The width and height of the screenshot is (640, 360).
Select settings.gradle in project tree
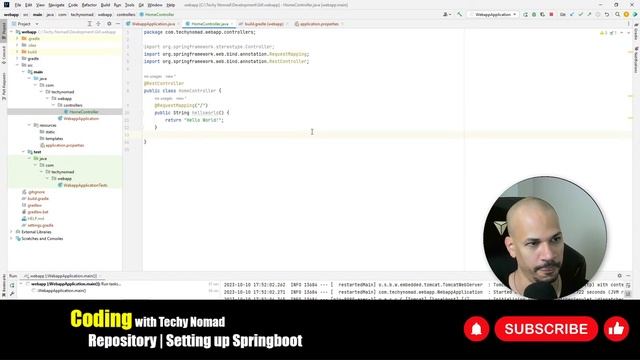pos(40,225)
